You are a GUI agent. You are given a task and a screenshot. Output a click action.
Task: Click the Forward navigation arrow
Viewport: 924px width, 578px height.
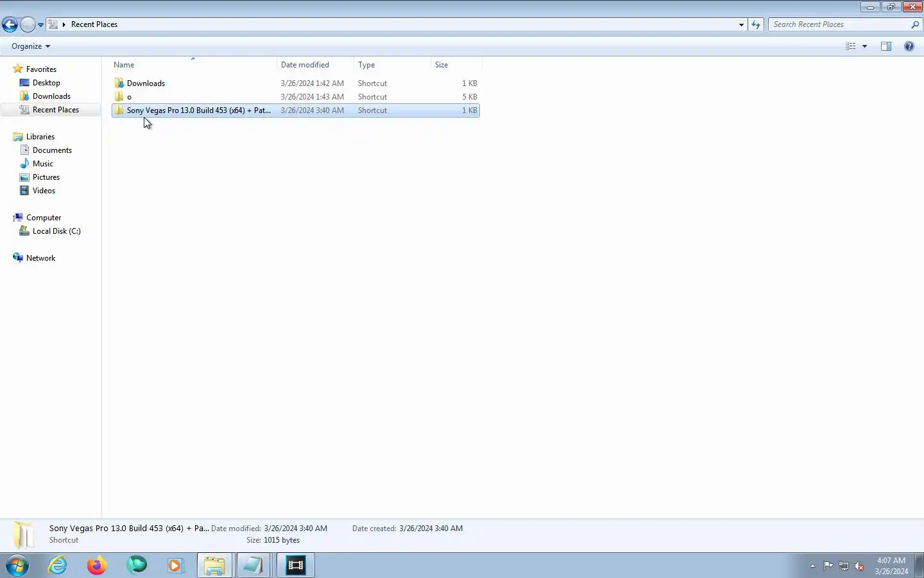click(28, 24)
